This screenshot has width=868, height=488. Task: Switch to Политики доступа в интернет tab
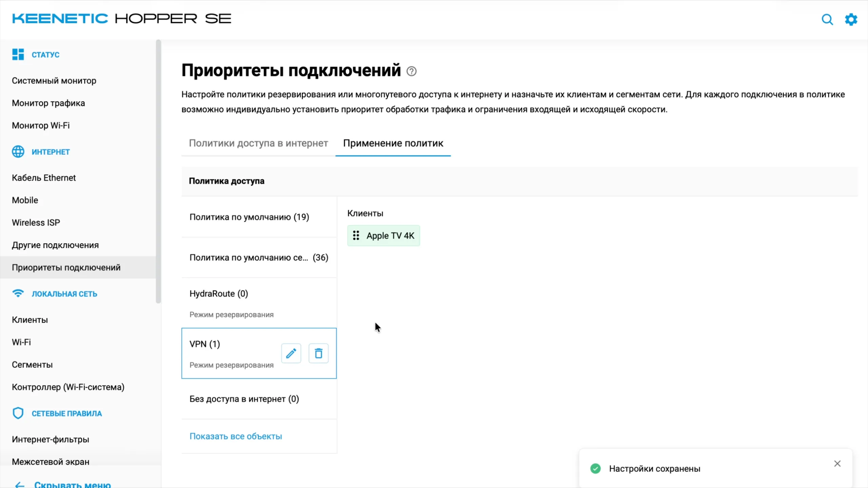[258, 143]
